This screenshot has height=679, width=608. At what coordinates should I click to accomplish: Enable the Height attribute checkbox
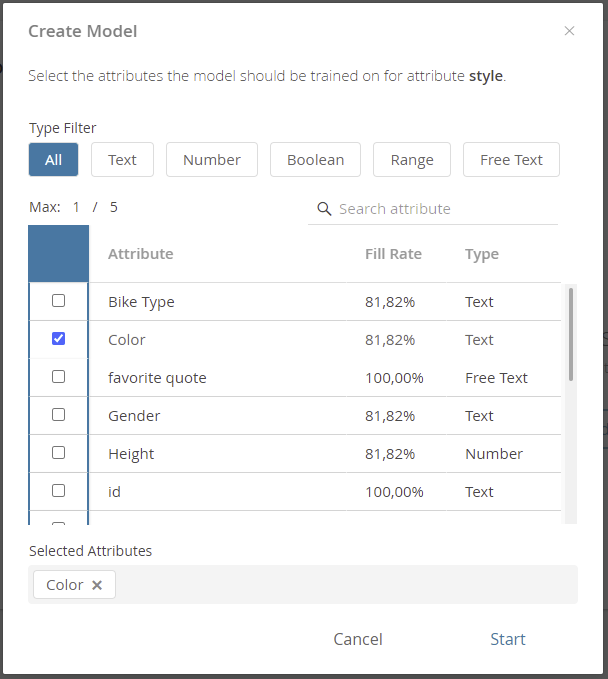(x=58, y=453)
